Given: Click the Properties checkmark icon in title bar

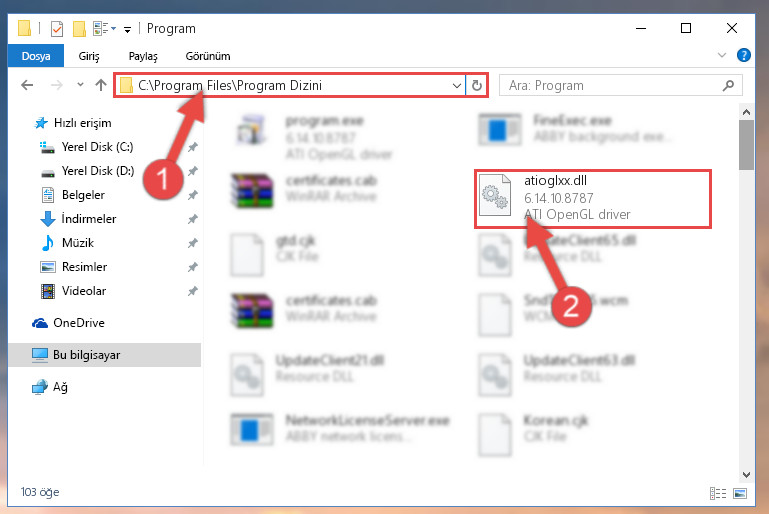Looking at the screenshot, I should [x=57, y=29].
